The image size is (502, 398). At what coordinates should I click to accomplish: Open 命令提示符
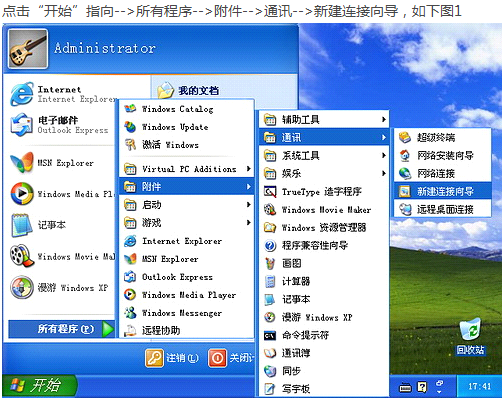(324, 335)
